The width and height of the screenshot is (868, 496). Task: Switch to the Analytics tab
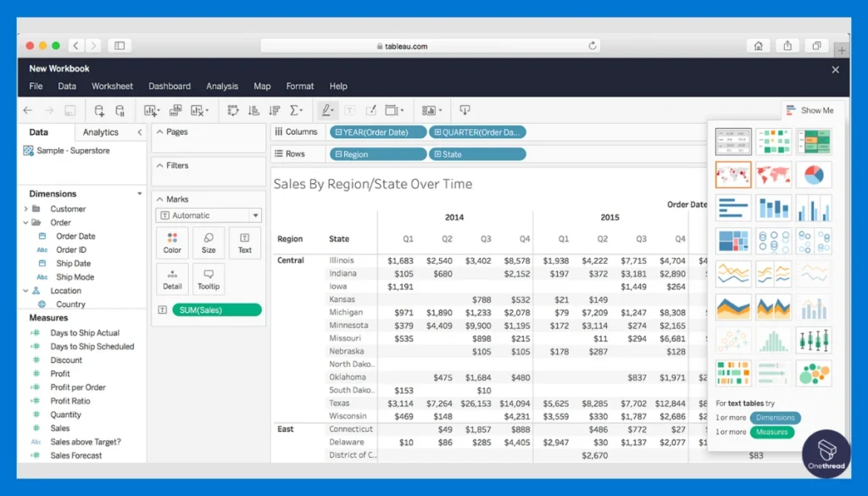100,132
